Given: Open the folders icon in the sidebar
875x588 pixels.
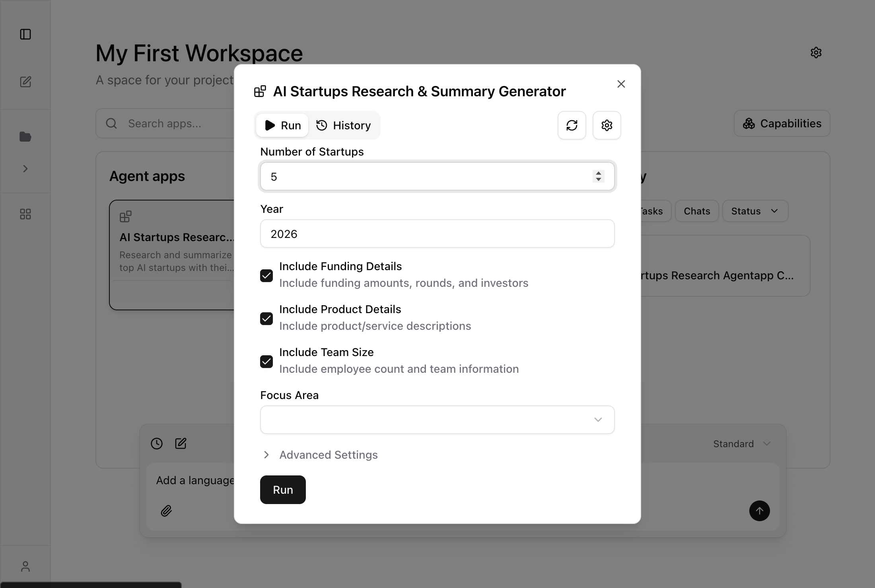Looking at the screenshot, I should coord(25,137).
